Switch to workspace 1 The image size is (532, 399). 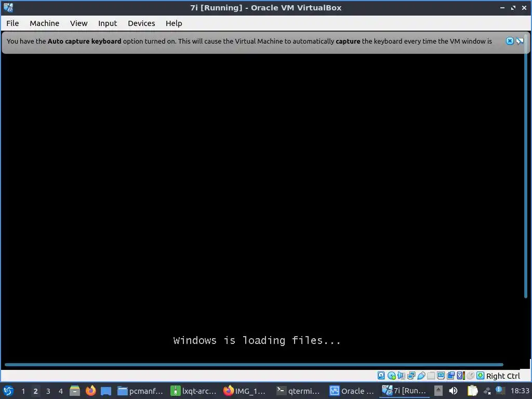(x=23, y=391)
